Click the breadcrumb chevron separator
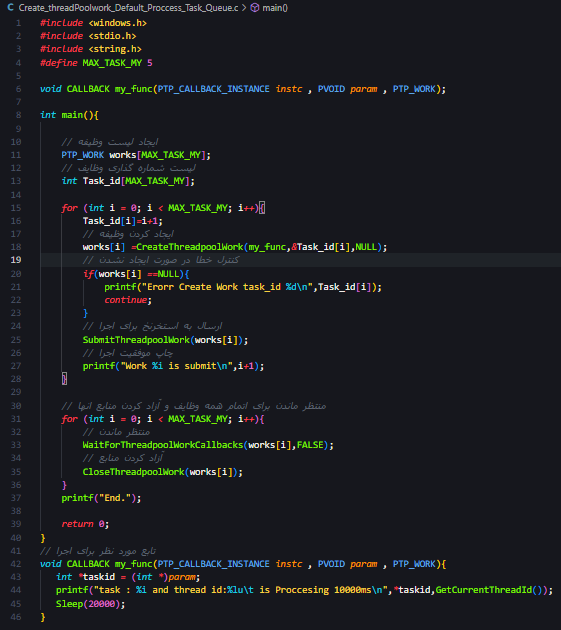Image resolution: width=561 pixels, height=630 pixels. click(x=244, y=8)
